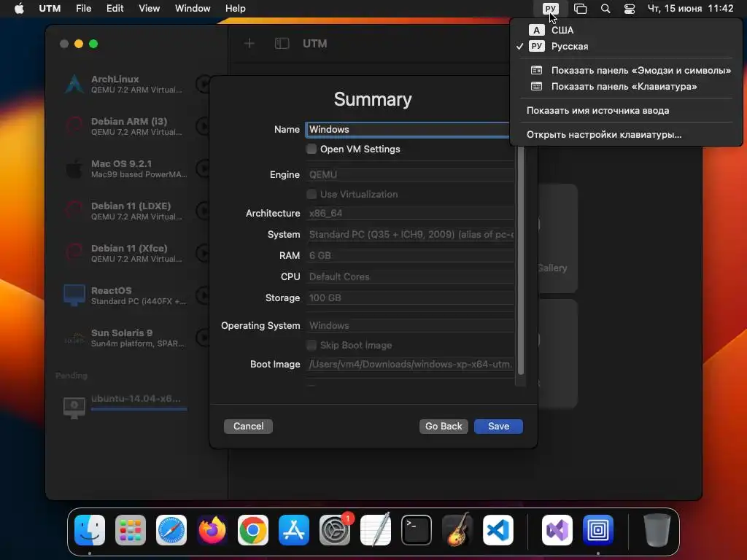Launch Firefox from the Dock
Image resolution: width=747 pixels, height=560 pixels.
(x=212, y=529)
